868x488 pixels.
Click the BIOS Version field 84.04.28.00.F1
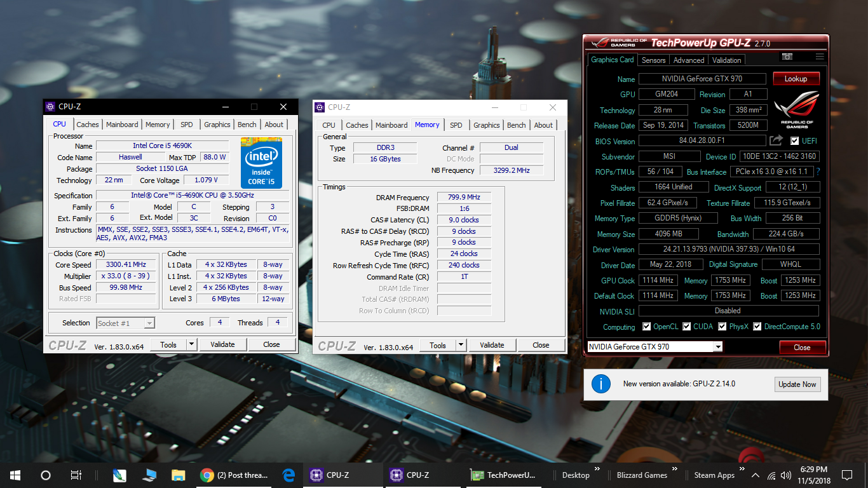click(702, 140)
